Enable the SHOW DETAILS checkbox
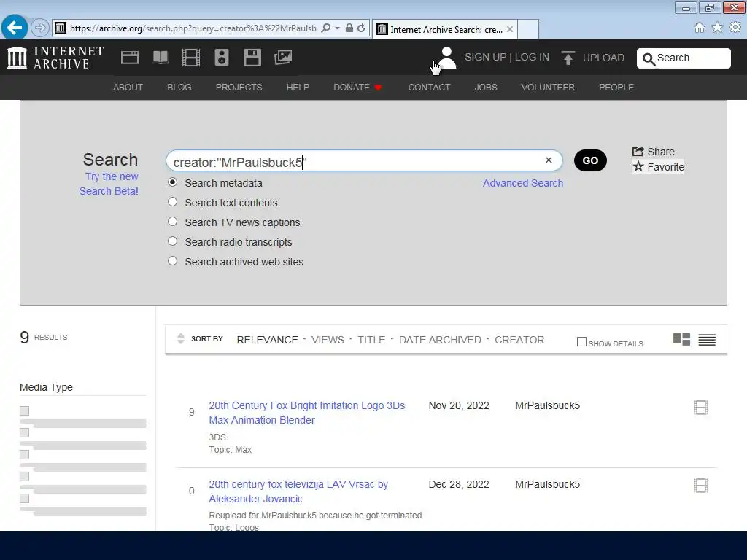This screenshot has height=560, width=747. click(x=581, y=341)
